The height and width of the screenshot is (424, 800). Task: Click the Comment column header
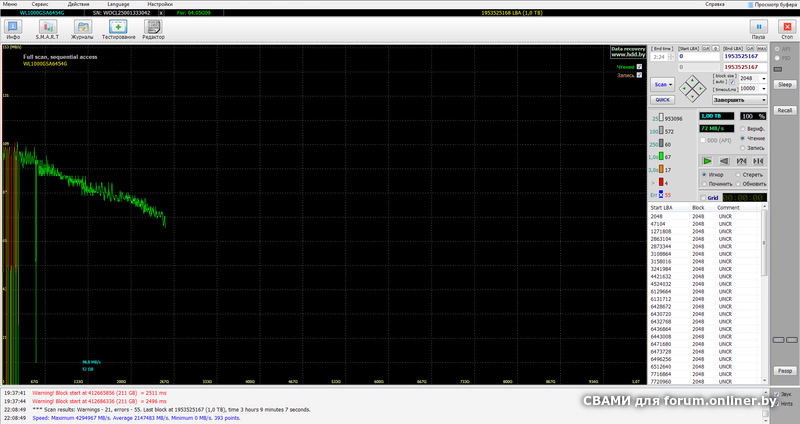point(728,208)
